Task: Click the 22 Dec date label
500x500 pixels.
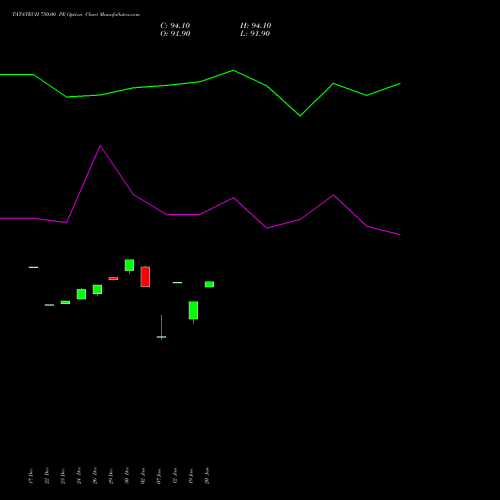Action: click(x=47, y=476)
